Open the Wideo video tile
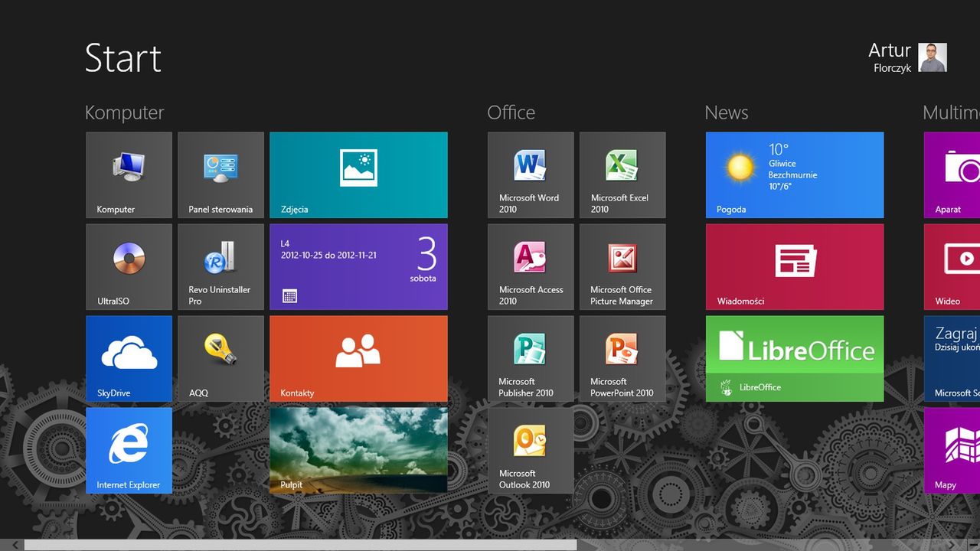The height and width of the screenshot is (551, 980). 952,267
